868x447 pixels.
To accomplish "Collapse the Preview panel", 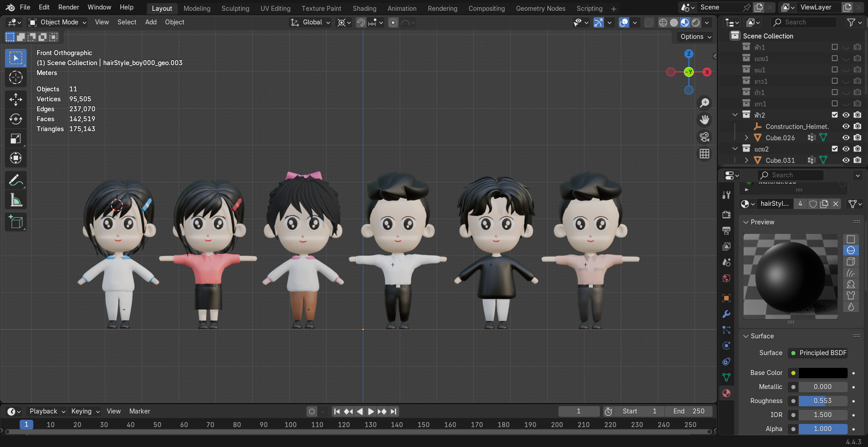I will pyautogui.click(x=746, y=222).
